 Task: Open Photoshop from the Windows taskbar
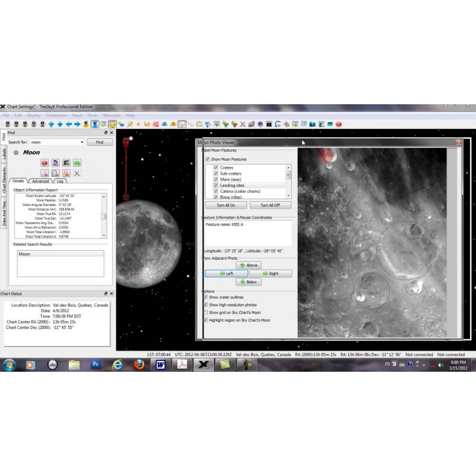[x=95, y=365]
